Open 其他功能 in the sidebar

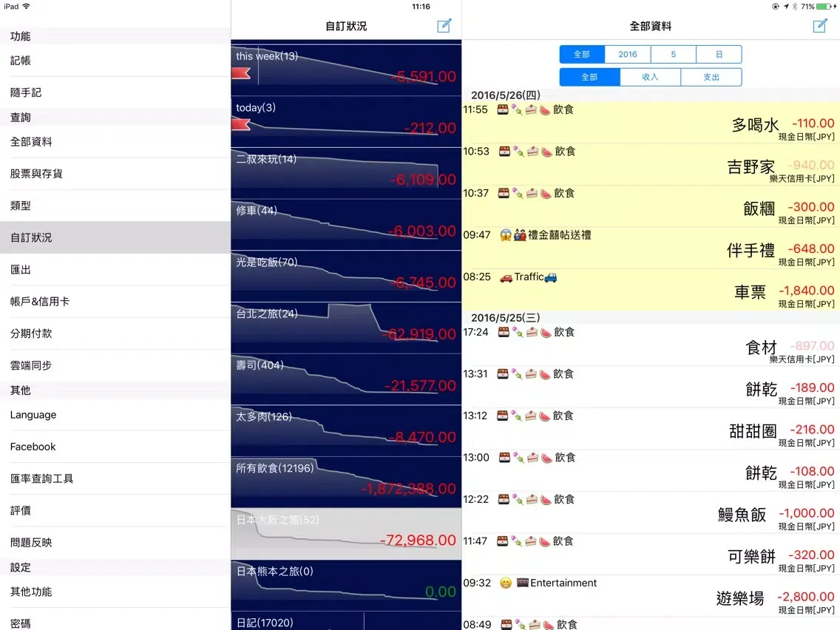[115, 592]
